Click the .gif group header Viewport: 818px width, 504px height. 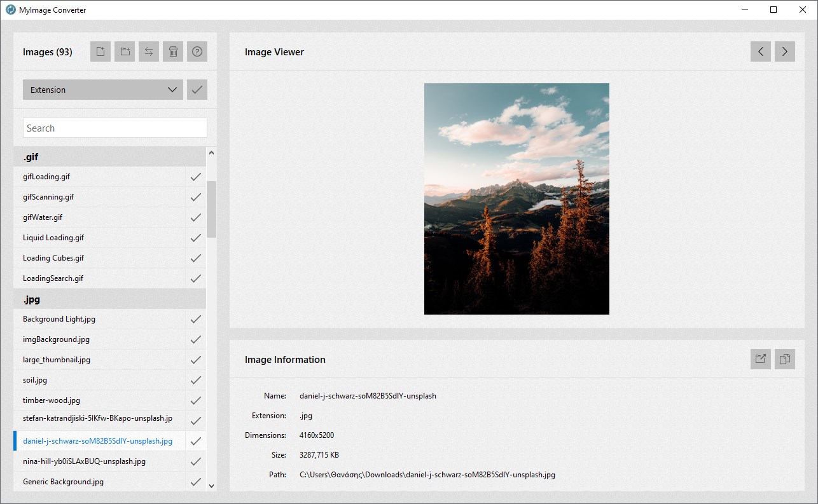[109, 156]
